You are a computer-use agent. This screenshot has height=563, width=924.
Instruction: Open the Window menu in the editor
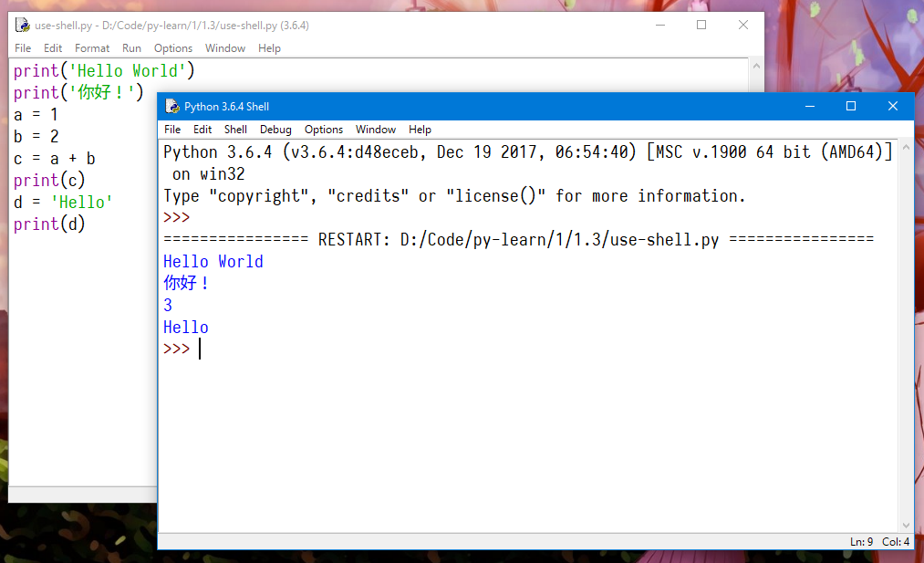tap(225, 47)
